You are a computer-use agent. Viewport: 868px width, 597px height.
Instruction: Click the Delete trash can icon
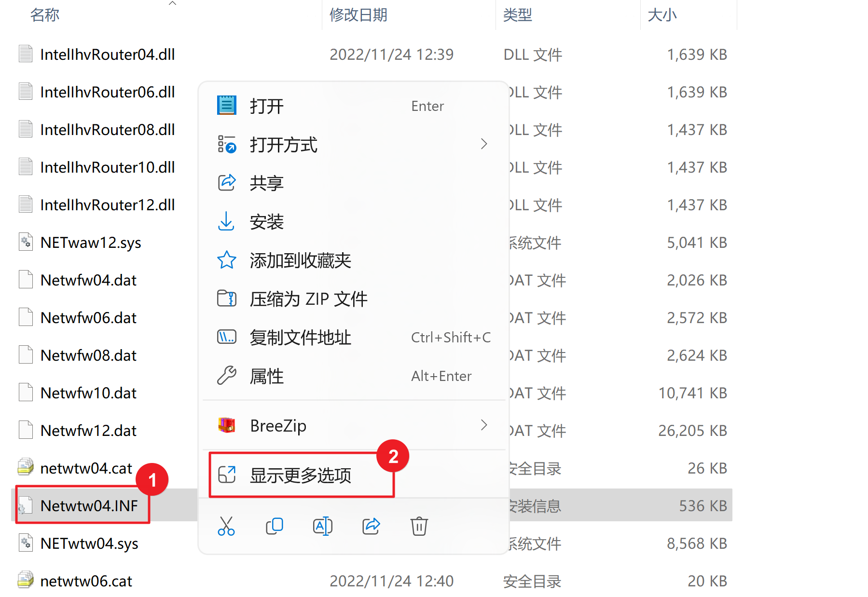tap(419, 526)
